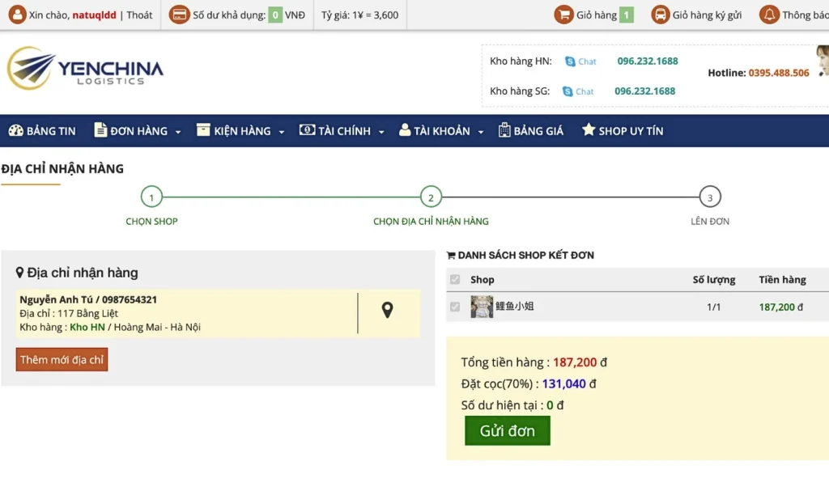Screen dimensions: 829x504
Task: Open the TÀI KHOẢN dropdown menu
Action: click(441, 131)
